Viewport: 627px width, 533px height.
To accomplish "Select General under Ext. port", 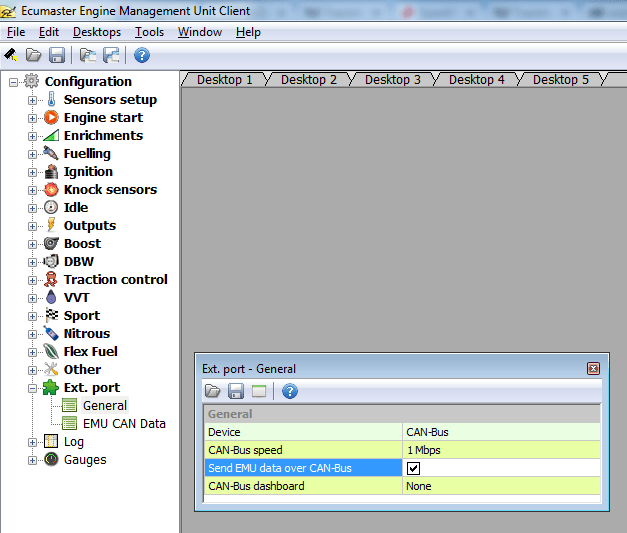I will [105, 405].
